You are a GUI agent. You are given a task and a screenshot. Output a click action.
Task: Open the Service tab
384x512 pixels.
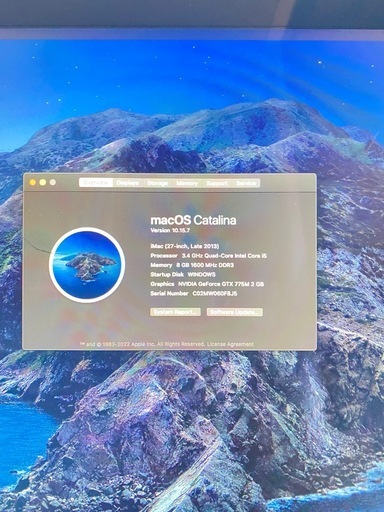click(246, 183)
